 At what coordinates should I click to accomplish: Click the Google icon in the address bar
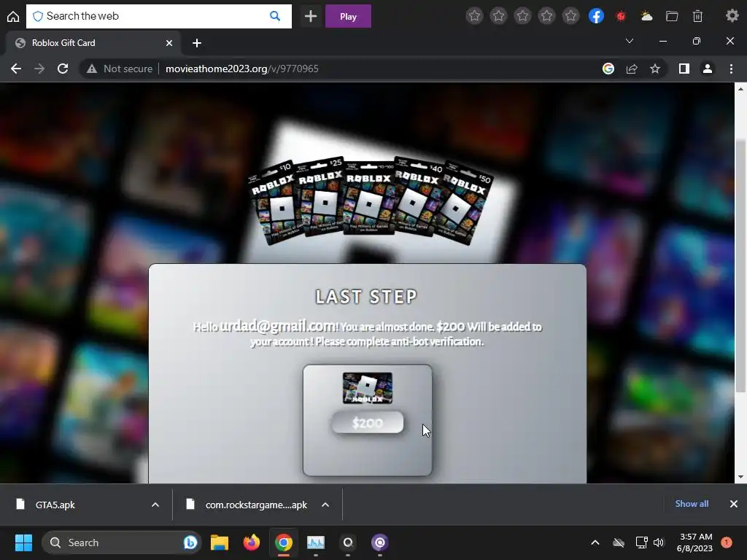tap(608, 69)
